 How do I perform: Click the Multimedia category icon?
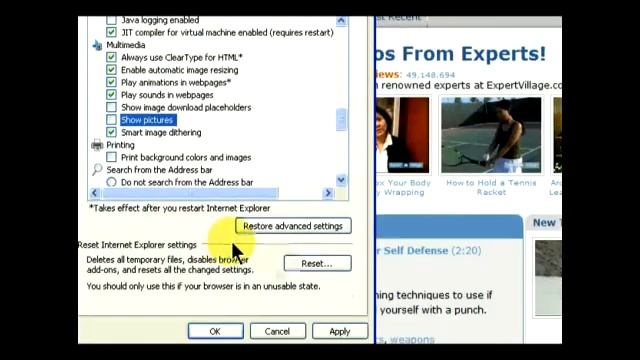(x=97, y=45)
